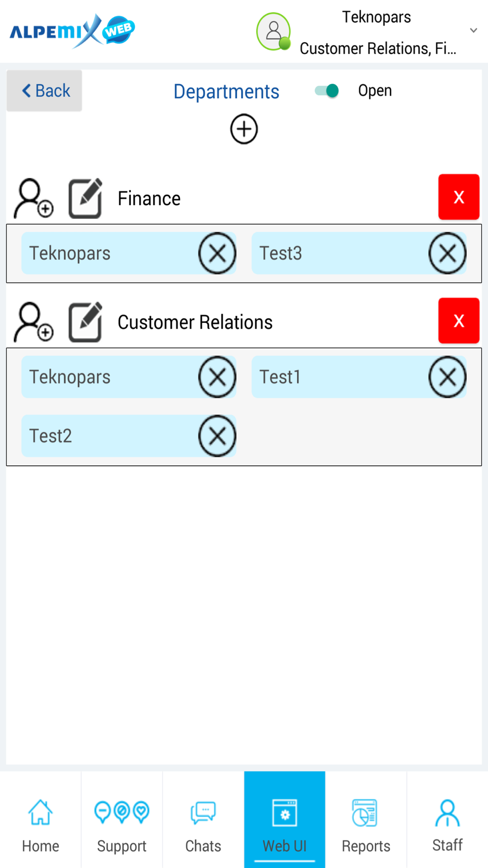Go back with the Back button
The height and width of the screenshot is (868, 488).
click(44, 91)
